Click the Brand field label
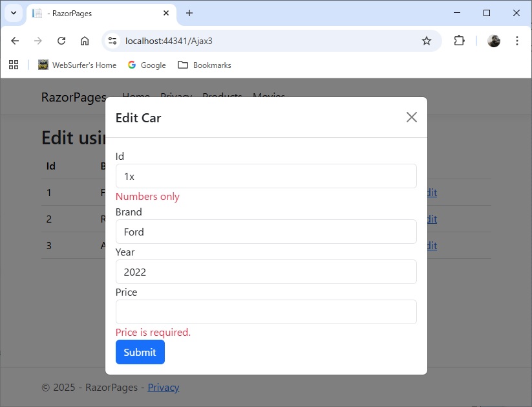The width and height of the screenshot is (532, 407). pos(129,212)
